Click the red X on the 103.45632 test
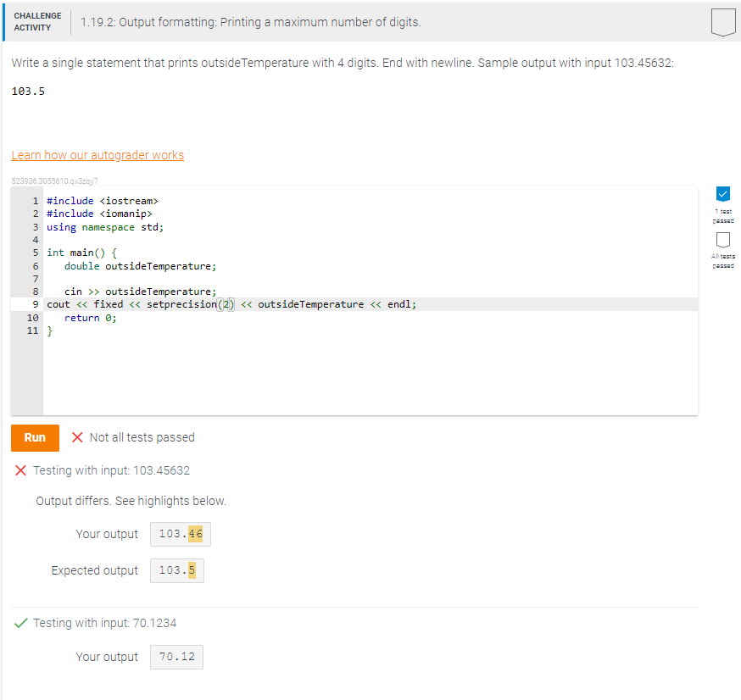 point(21,470)
